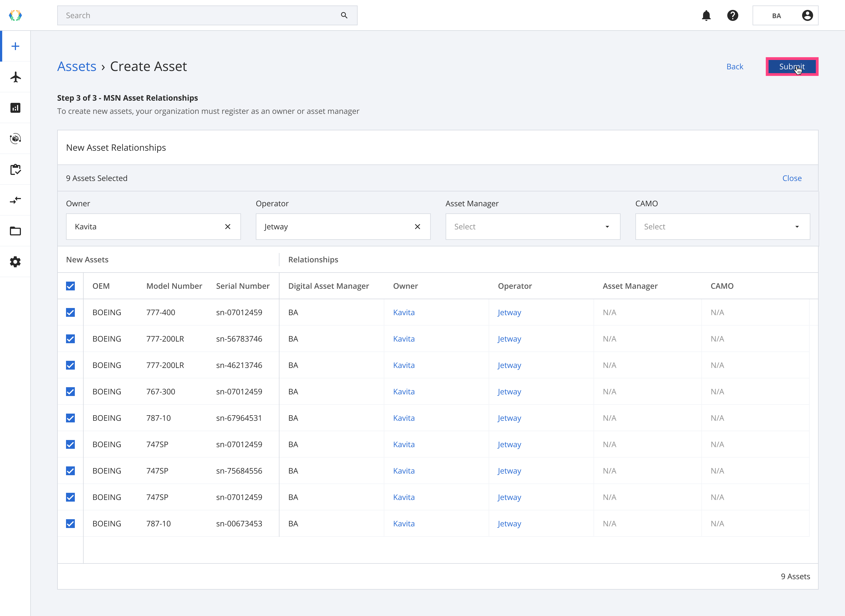Submit the new assets
Image resolution: width=845 pixels, height=616 pixels.
pyautogui.click(x=792, y=67)
